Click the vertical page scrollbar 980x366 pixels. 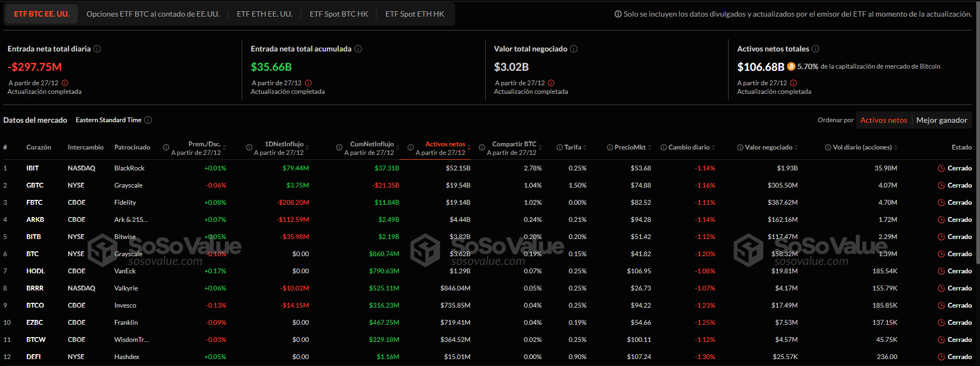coord(977,134)
